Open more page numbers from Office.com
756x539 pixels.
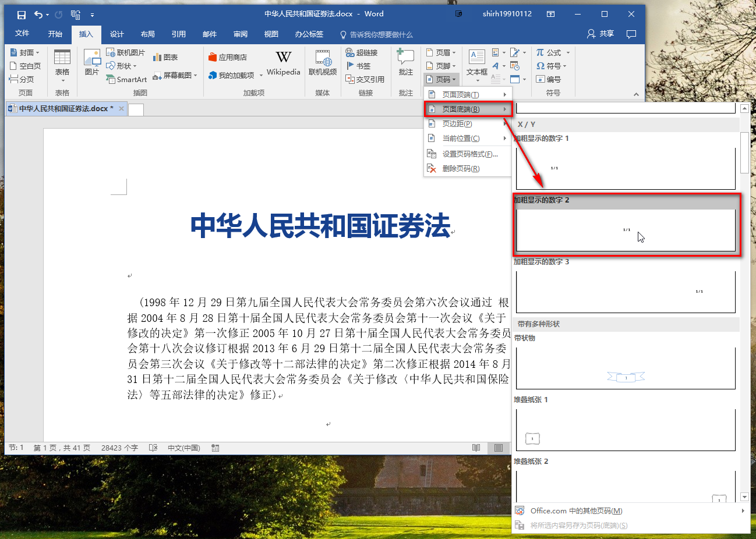click(x=630, y=511)
